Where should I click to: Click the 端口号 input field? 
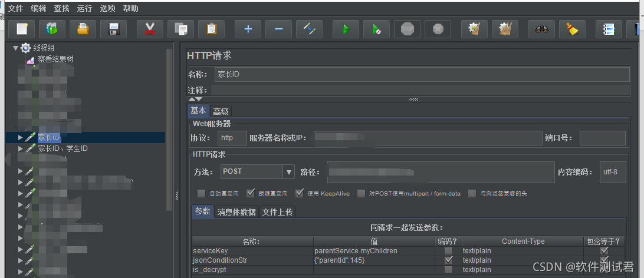click(x=603, y=138)
